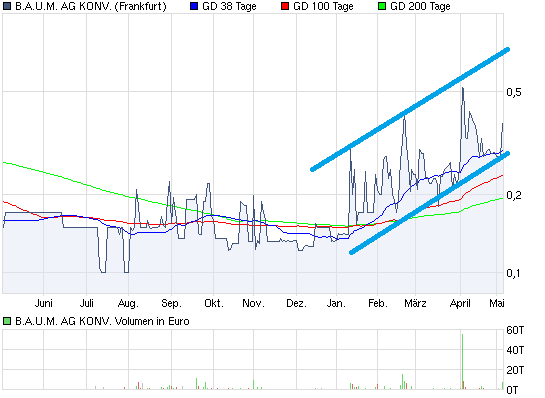
Task: Click the tallest green volume bar in April
Action: point(463,362)
